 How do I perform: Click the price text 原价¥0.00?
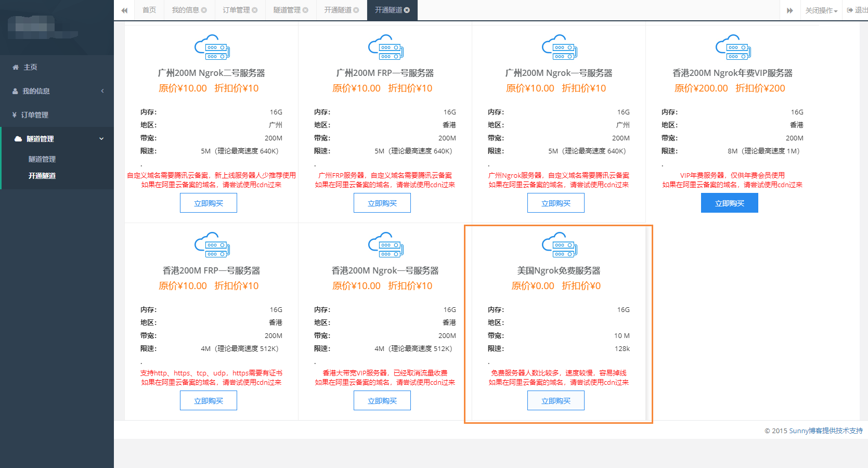click(533, 286)
